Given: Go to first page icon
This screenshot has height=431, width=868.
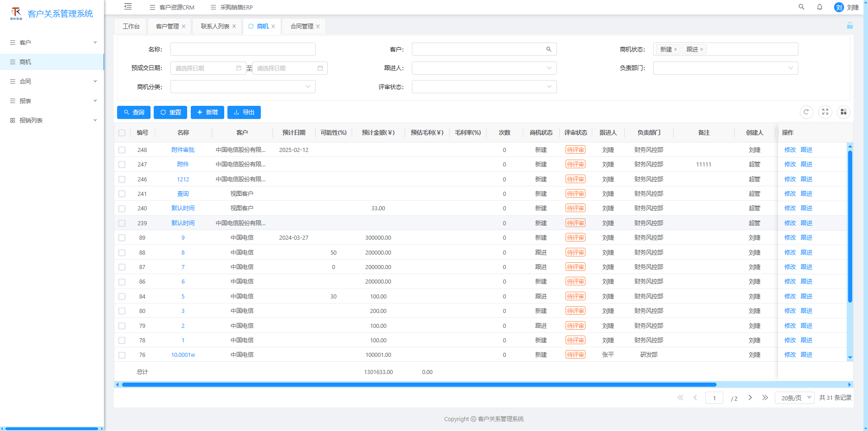Looking at the screenshot, I should tap(680, 398).
